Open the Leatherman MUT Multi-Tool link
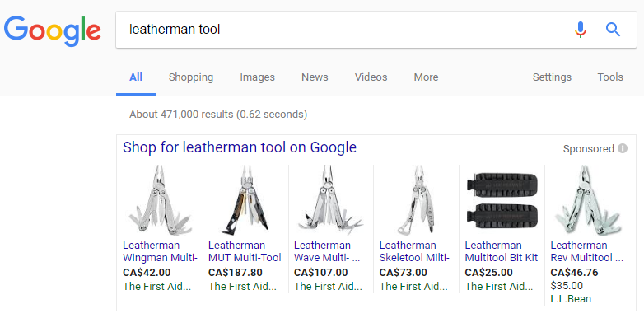The height and width of the screenshot is (318, 644). point(245,251)
